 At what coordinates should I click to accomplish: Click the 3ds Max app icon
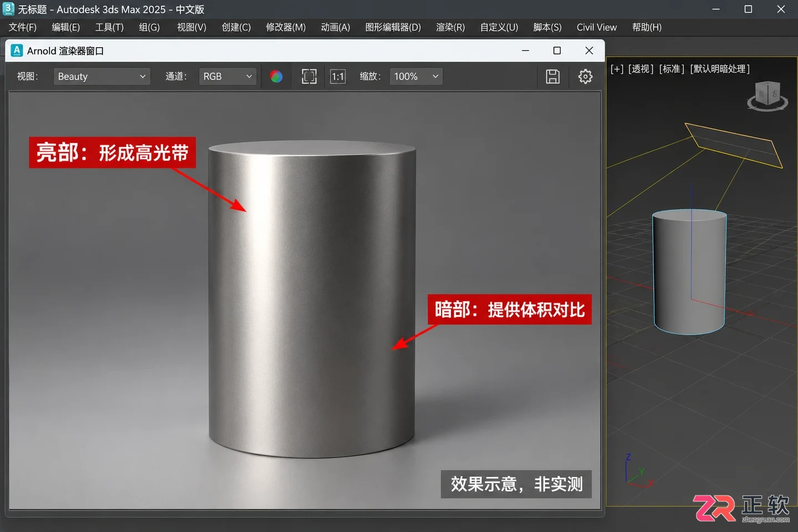click(x=8, y=9)
